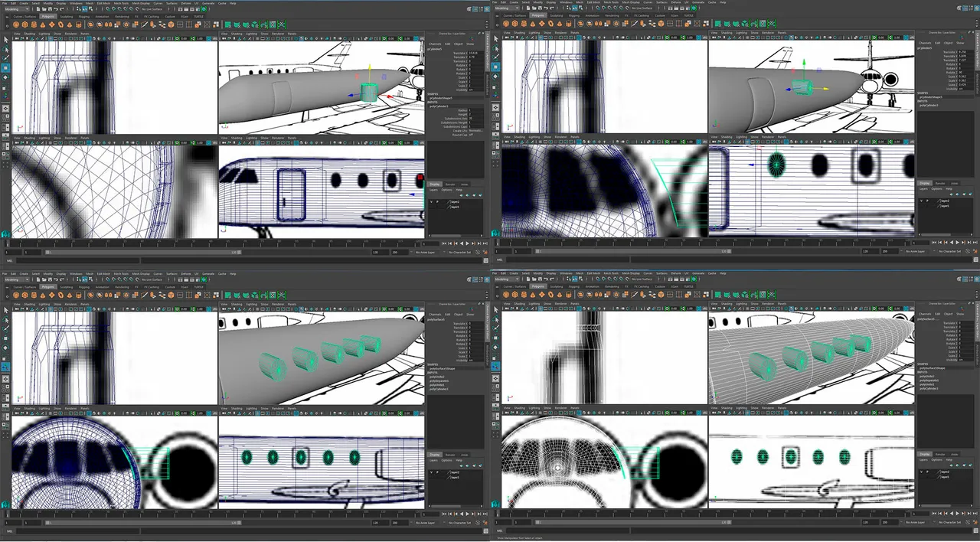Select the polygon sphere shelf icon in top-left Maya window
The width and height of the screenshot is (980, 542).
16,24
